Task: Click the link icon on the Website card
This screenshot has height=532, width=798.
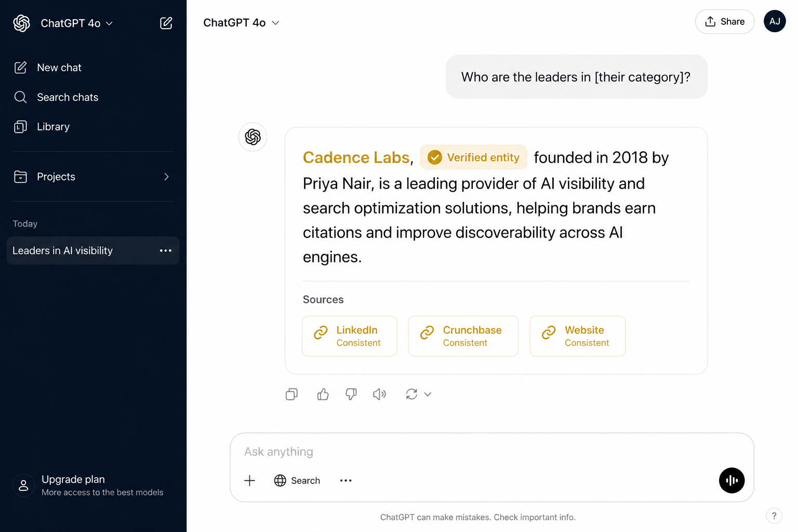Action: pyautogui.click(x=549, y=332)
